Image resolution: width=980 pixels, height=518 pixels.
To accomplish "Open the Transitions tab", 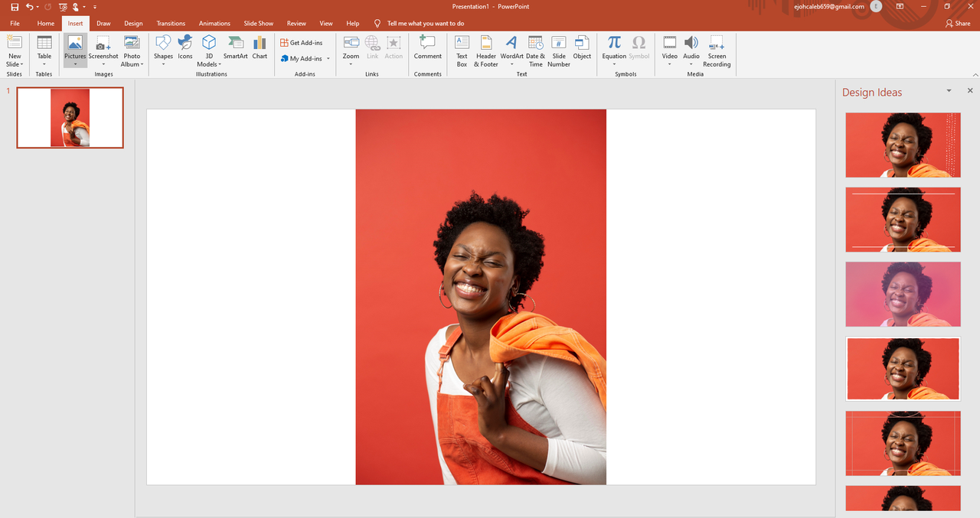I will pos(171,24).
